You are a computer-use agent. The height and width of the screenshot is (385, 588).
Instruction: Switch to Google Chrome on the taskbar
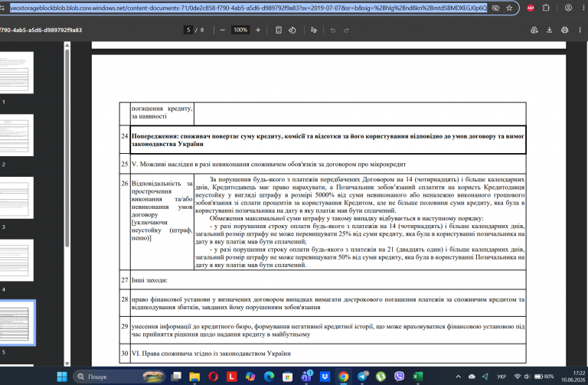pos(344,377)
